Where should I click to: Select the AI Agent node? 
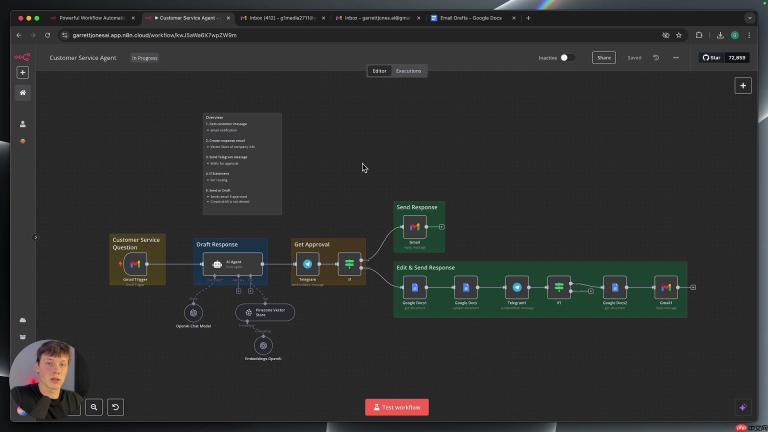click(x=233, y=264)
